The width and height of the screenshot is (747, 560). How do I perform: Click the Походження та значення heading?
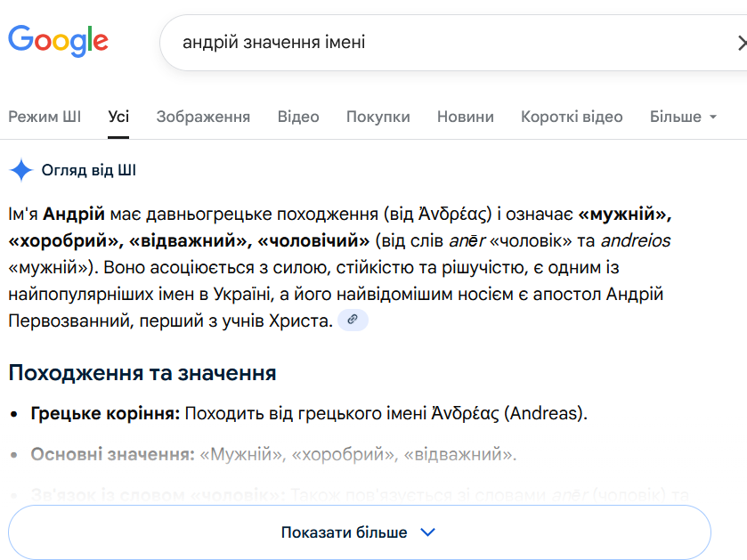[142, 373]
